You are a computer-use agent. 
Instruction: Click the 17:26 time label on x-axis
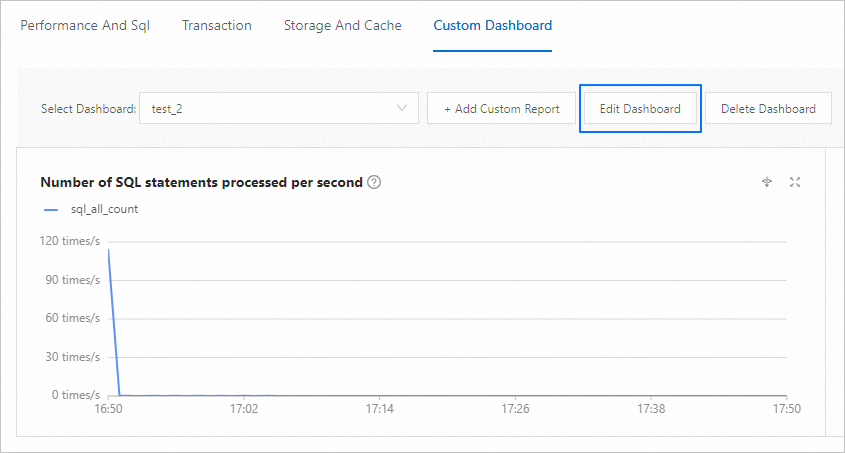click(515, 409)
